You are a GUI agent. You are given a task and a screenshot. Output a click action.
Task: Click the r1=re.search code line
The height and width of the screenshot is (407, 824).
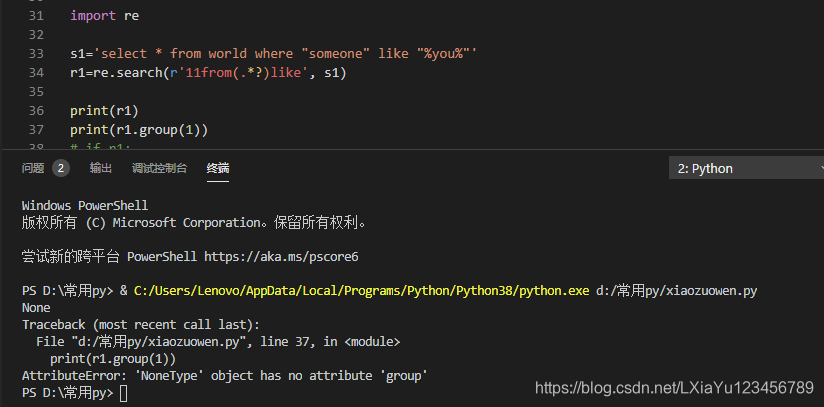tap(209, 73)
